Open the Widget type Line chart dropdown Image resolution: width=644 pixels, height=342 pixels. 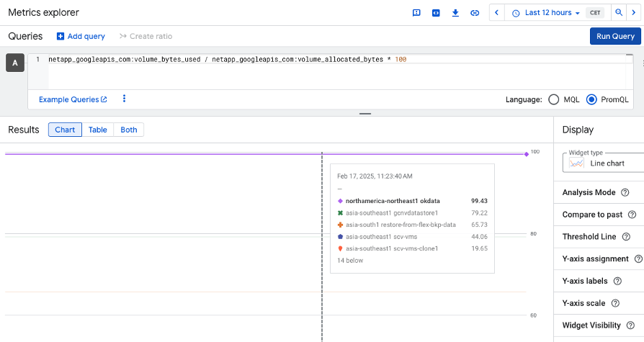604,162
